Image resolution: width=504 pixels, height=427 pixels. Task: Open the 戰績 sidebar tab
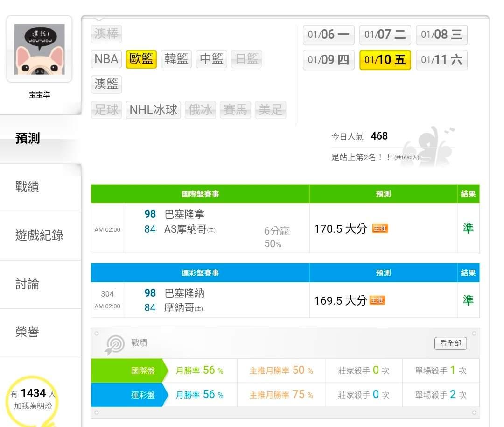[x=27, y=187]
